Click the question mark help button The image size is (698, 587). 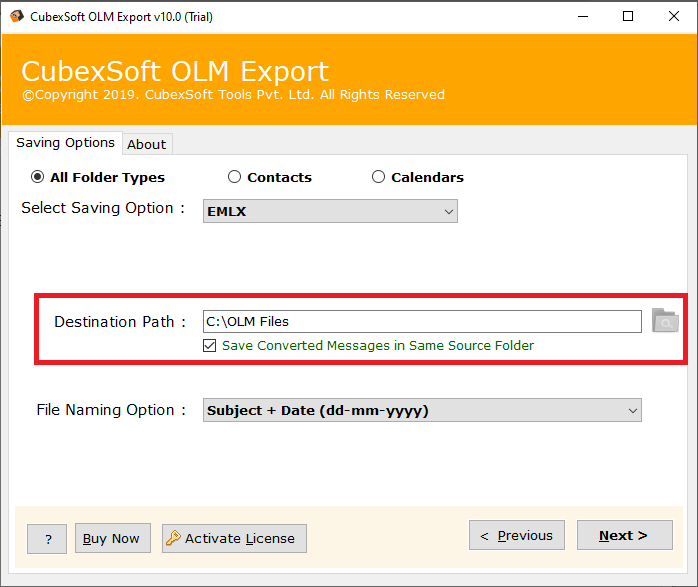coord(47,539)
